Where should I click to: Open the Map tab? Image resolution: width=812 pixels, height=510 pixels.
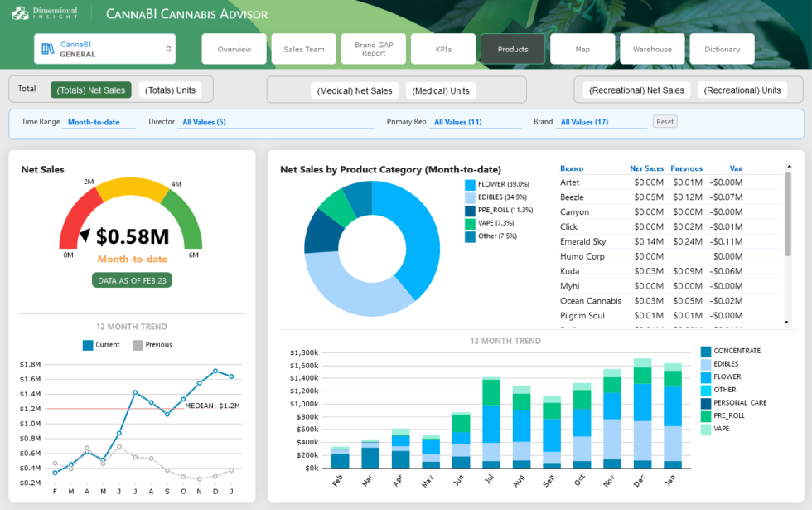[x=582, y=49]
